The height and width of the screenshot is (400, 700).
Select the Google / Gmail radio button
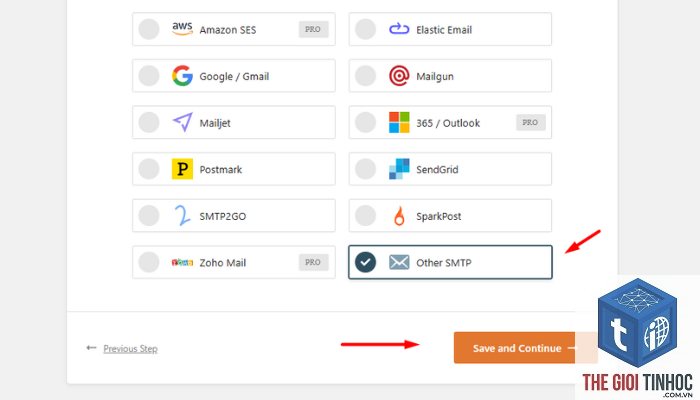coord(149,75)
